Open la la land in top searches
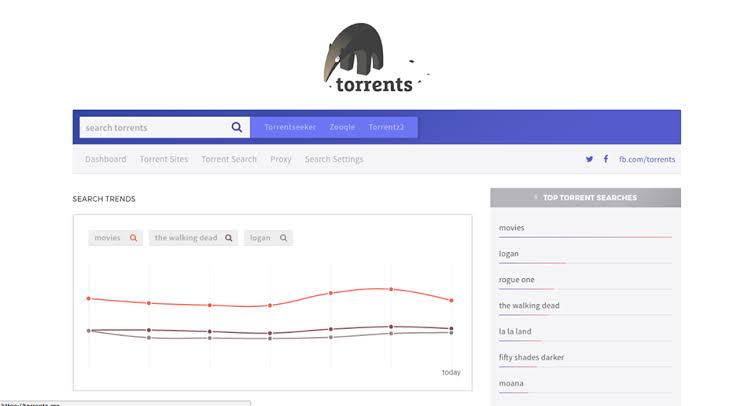Image resolution: width=755 pixels, height=406 pixels. (515, 331)
